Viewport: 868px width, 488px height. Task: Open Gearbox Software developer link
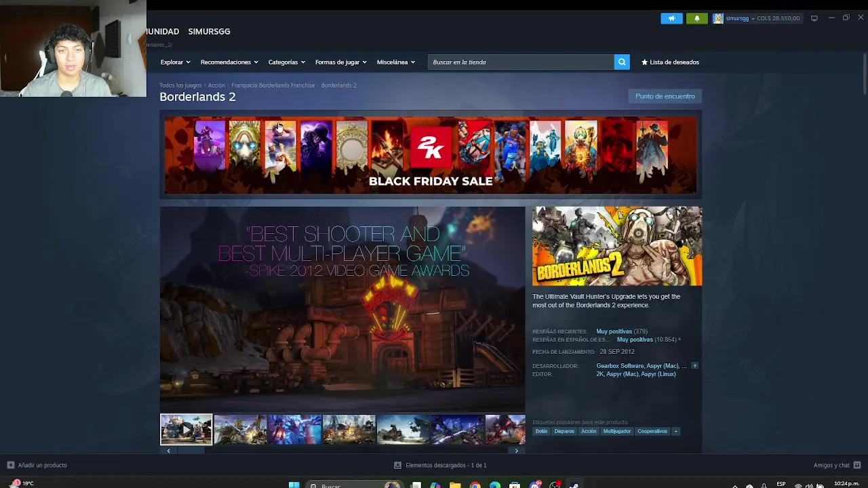tap(620, 366)
